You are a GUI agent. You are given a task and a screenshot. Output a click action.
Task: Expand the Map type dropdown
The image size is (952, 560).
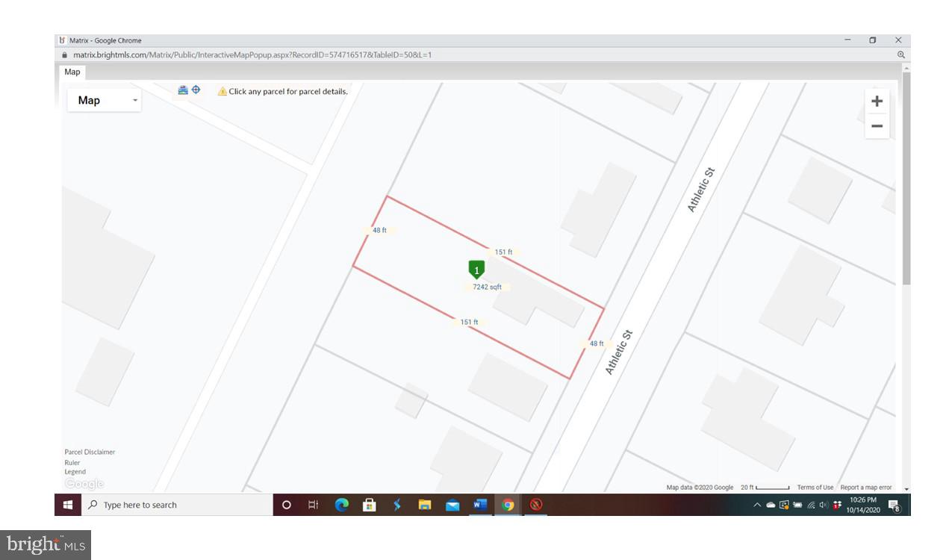105,100
